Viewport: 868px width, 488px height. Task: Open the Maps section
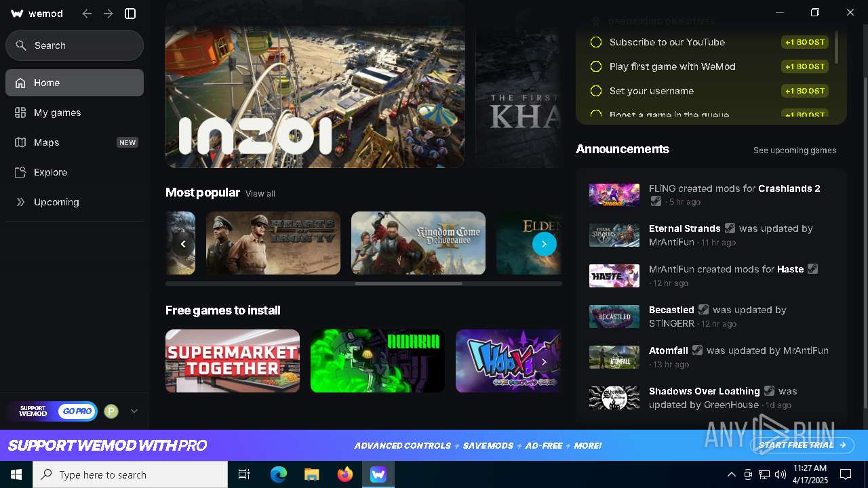coord(75,142)
